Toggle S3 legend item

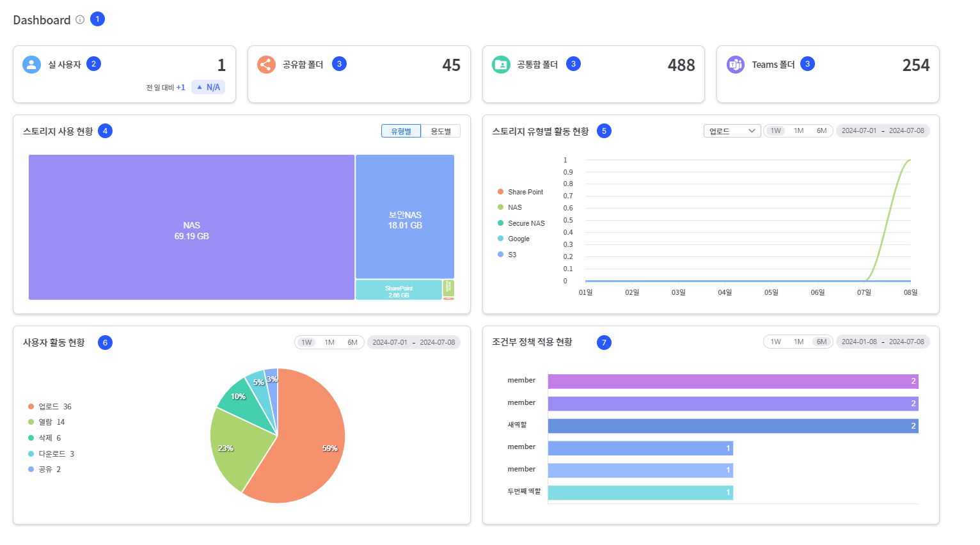tap(507, 255)
